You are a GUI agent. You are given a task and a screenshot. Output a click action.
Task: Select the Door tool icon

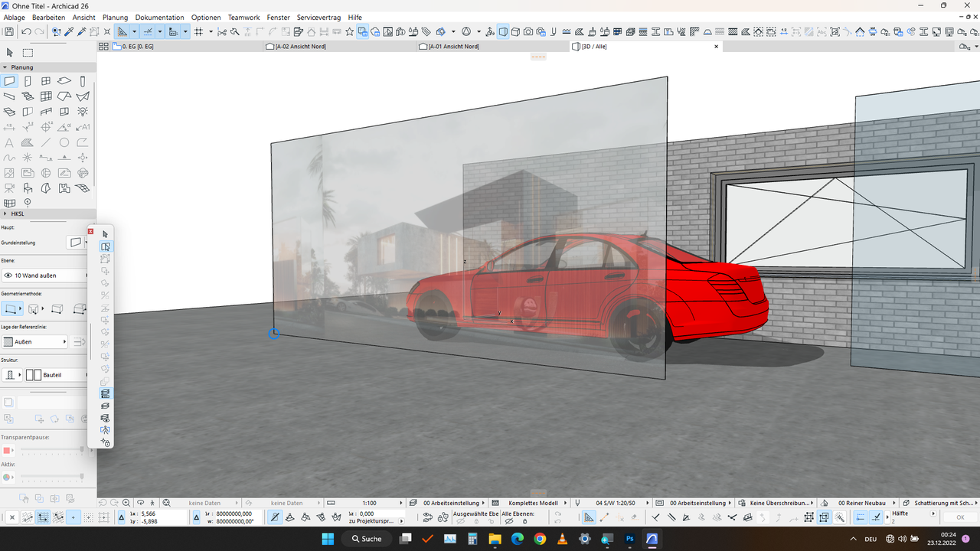point(28,81)
